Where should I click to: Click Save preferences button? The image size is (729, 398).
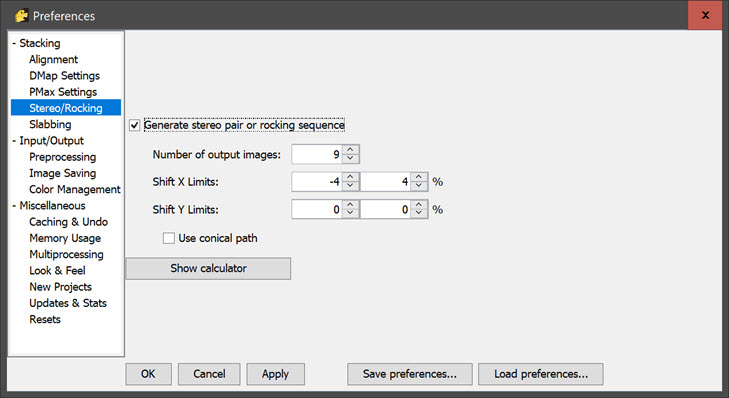[410, 374]
